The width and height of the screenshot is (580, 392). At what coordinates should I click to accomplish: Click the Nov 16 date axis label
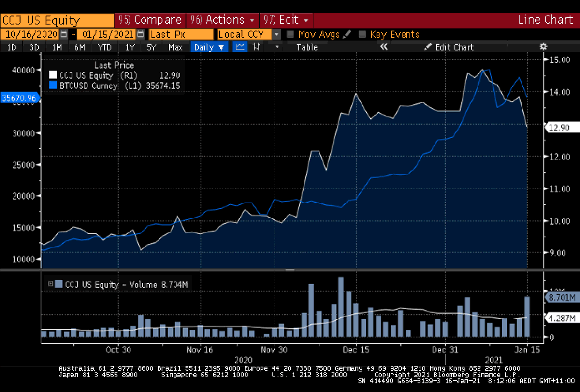[200, 349]
